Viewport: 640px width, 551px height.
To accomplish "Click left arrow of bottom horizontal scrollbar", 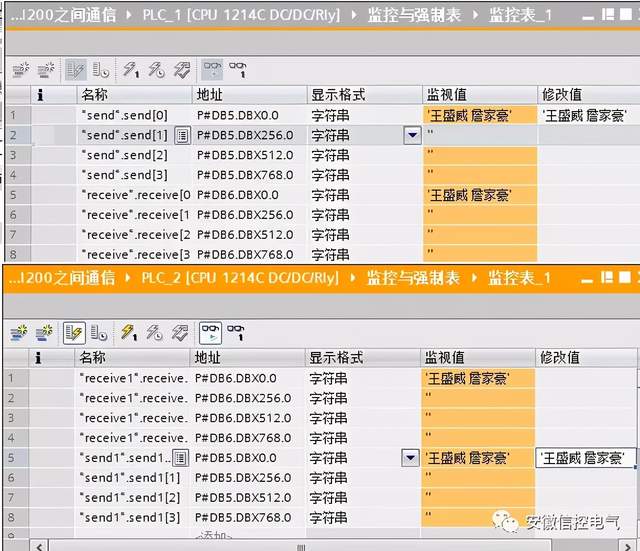I will point(38,545).
